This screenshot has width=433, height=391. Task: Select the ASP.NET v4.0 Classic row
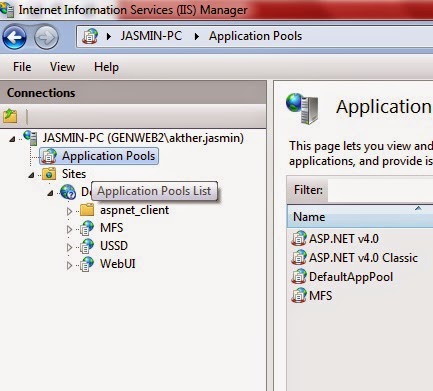pyautogui.click(x=363, y=258)
